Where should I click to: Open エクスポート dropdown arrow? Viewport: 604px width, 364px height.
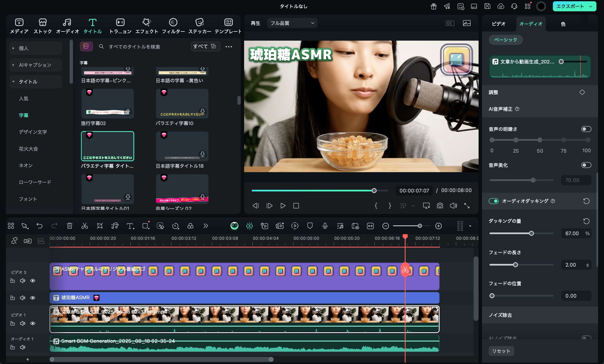click(591, 6)
